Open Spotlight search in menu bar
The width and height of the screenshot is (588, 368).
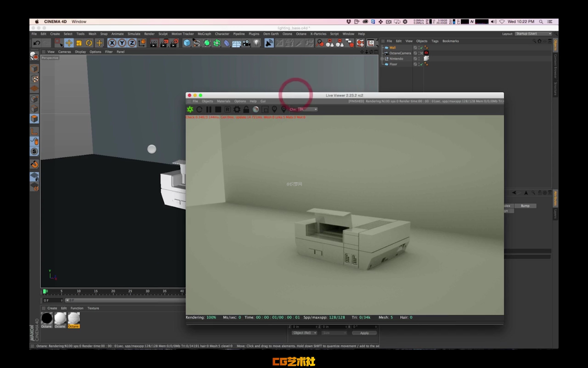point(541,22)
